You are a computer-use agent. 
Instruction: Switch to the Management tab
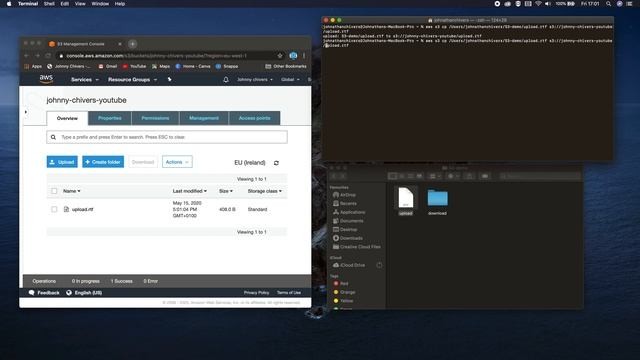click(204, 118)
